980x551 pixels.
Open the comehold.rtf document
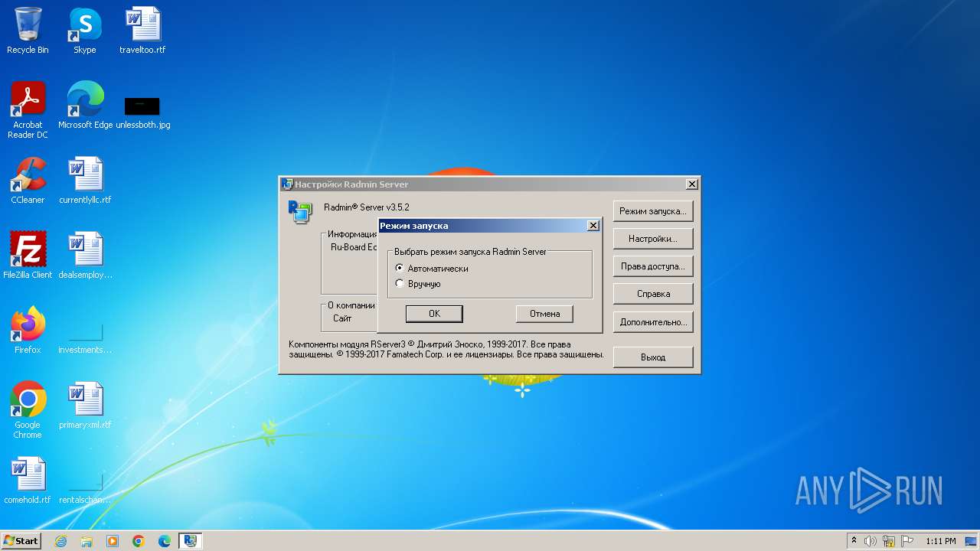pyautogui.click(x=28, y=481)
